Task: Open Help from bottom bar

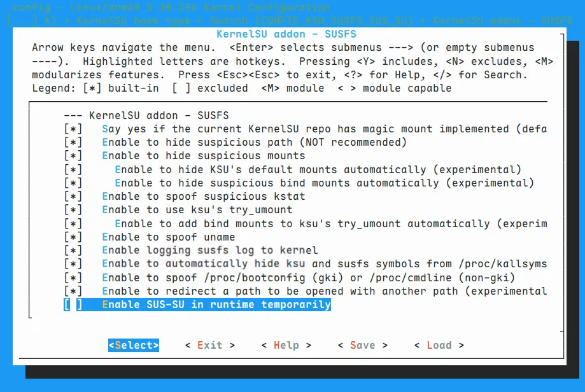Action: pos(286,345)
